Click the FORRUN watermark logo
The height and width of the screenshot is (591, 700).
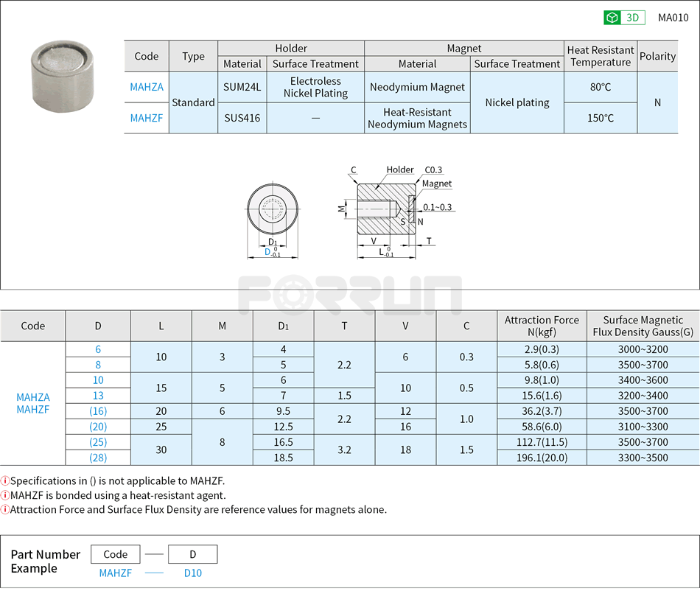click(x=350, y=290)
